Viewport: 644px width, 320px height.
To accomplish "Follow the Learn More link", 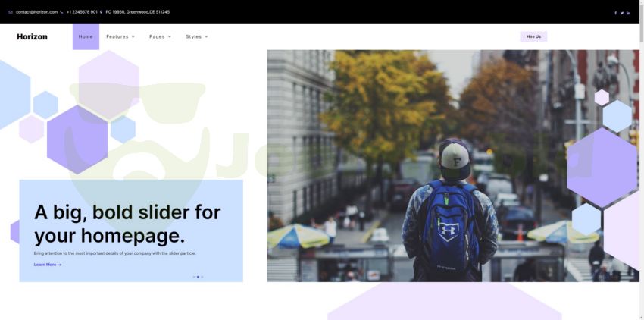I will pos(48,265).
